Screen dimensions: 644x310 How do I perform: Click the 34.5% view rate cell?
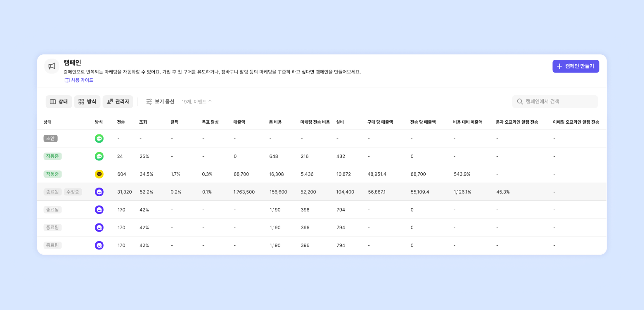coord(146,174)
